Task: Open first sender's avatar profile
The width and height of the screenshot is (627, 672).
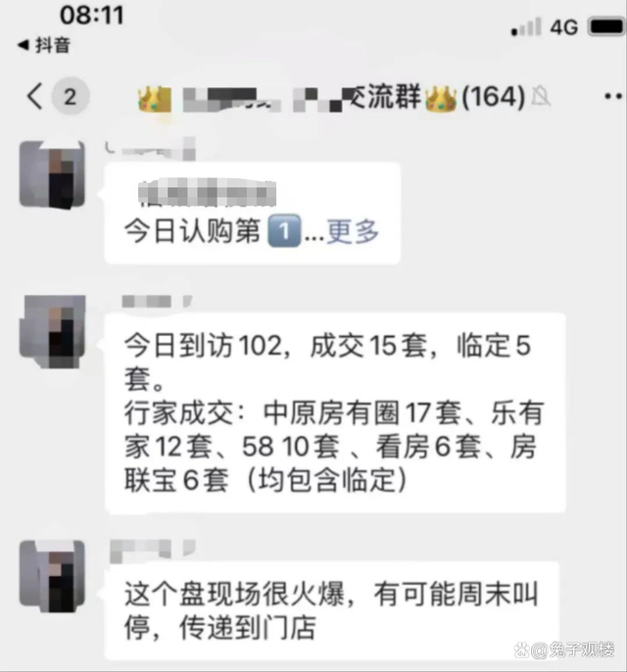Action: point(52,174)
